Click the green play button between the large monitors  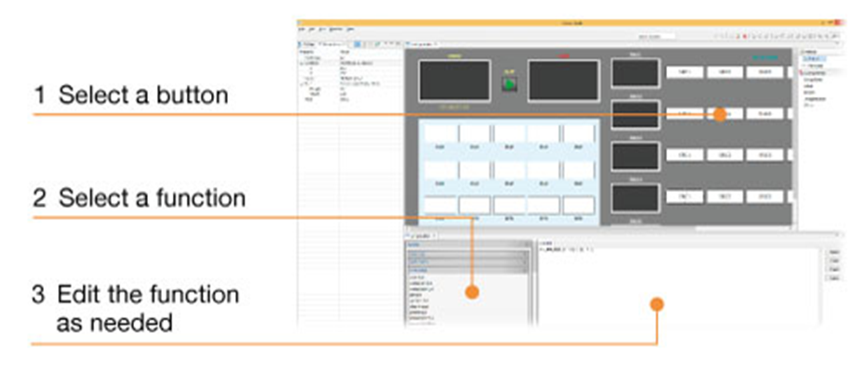[x=512, y=85]
